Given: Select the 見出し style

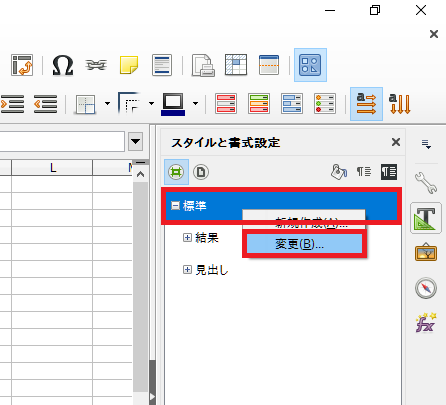Looking at the screenshot, I should point(212,270).
